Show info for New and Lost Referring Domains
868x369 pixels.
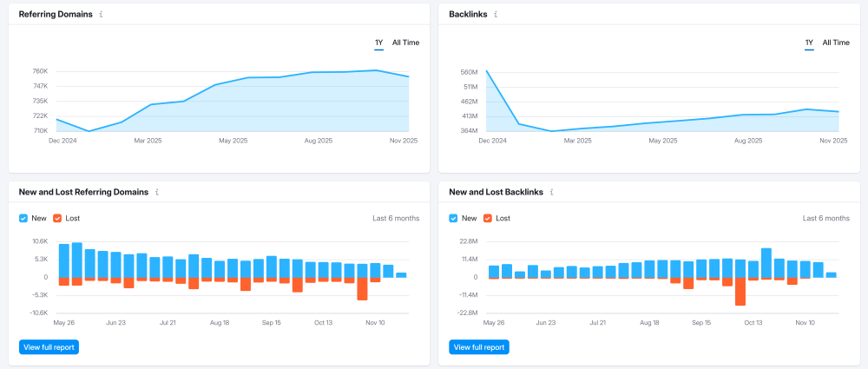click(x=157, y=192)
